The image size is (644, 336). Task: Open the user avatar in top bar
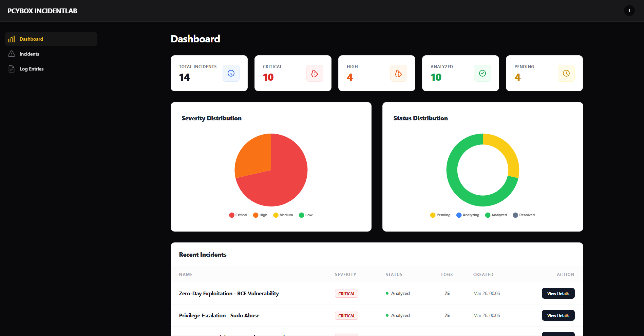pyautogui.click(x=629, y=11)
